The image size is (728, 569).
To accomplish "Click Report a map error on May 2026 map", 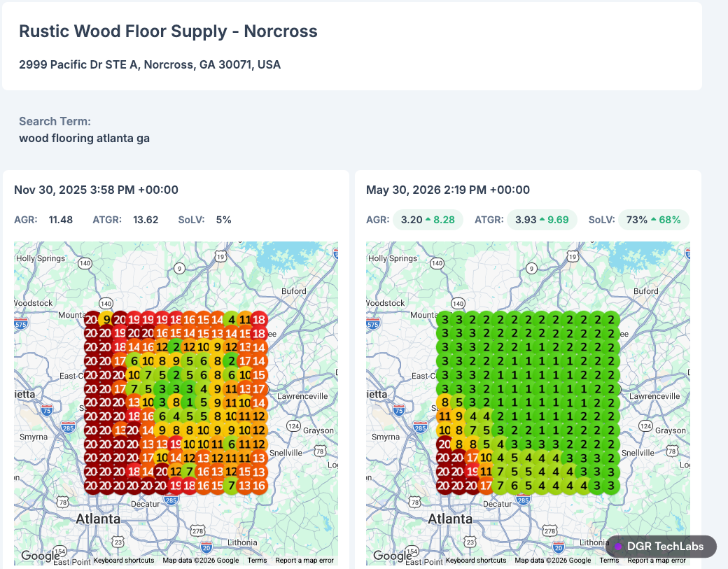I will click(657, 560).
